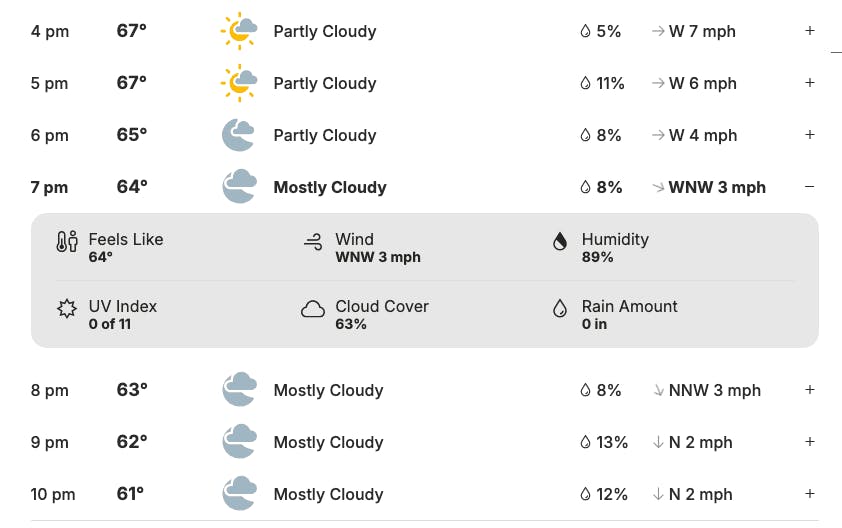This screenshot has height=528, width=842.
Task: Open the 10 pm row plus button
Action: pyautogui.click(x=810, y=494)
